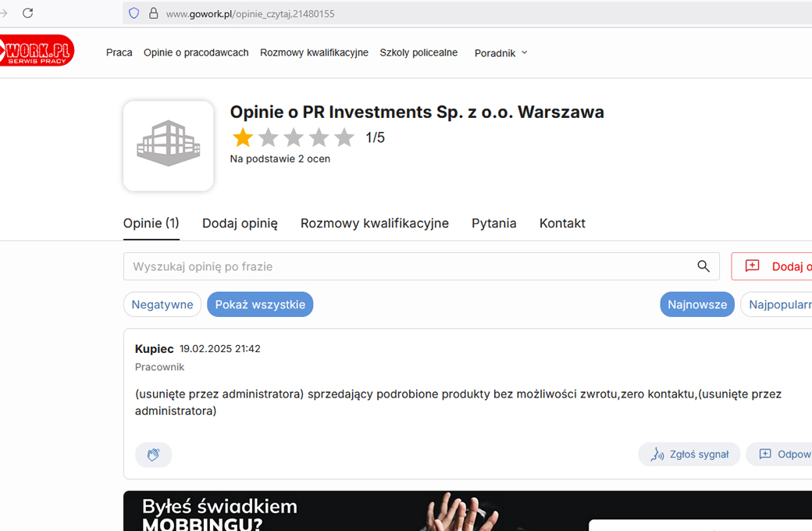Go to Opinie o pracodawcach
The height and width of the screenshot is (531, 812).
196,53
